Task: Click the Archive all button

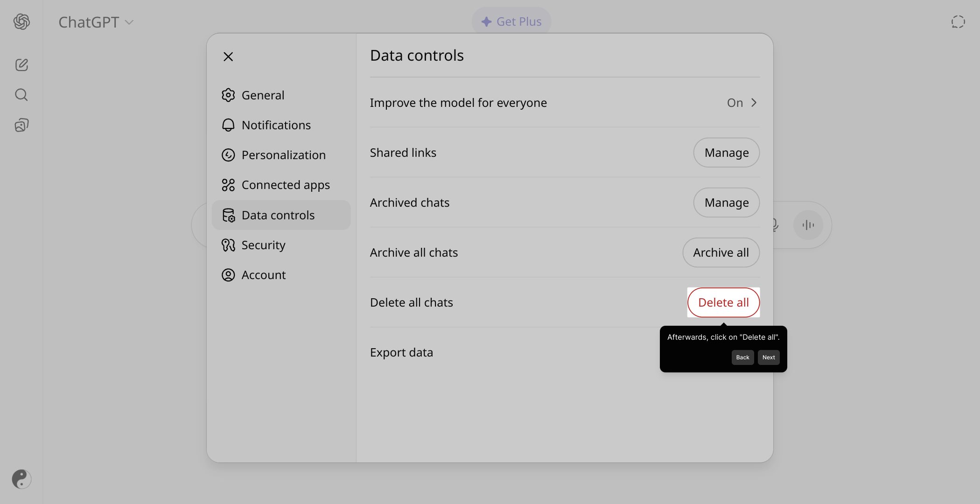Action: pos(721,252)
